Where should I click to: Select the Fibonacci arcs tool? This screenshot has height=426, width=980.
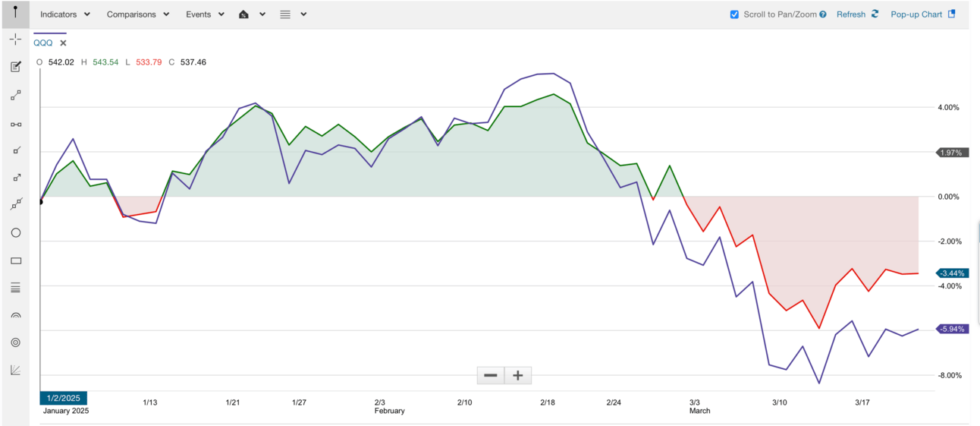15,315
